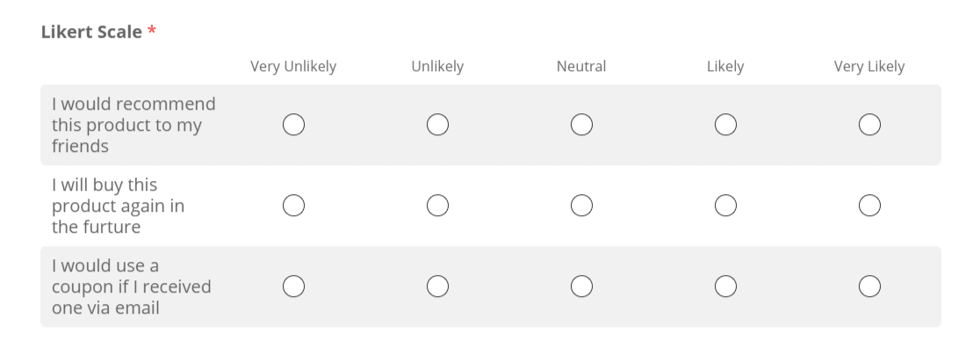Viewport: 980px width, 348px height.
Task: Select Neutral for recommend to friends
Action: click(581, 125)
